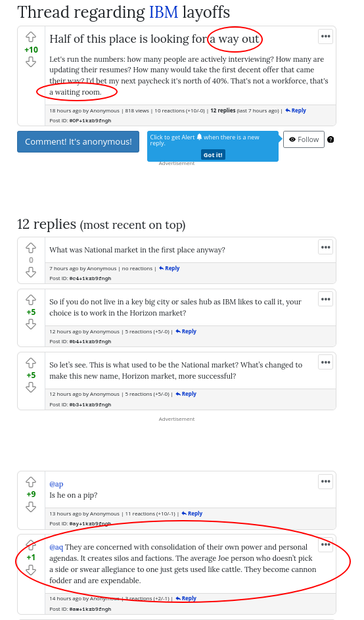Reply to the 7 hours ago comment
The image size is (364, 620).
(x=169, y=268)
